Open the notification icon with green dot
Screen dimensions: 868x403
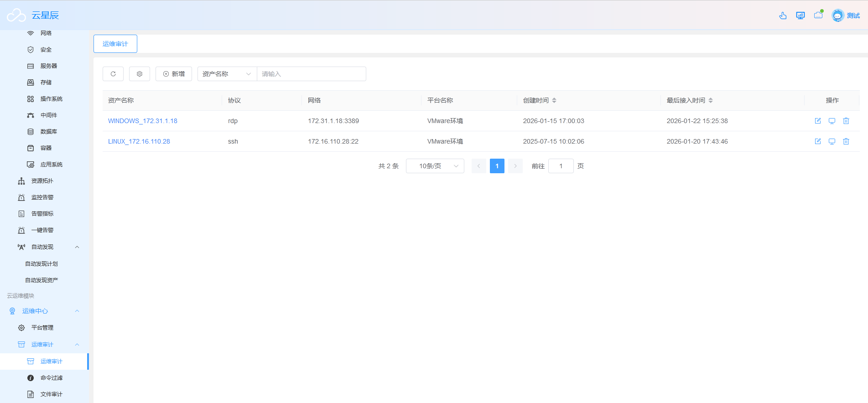[819, 15]
